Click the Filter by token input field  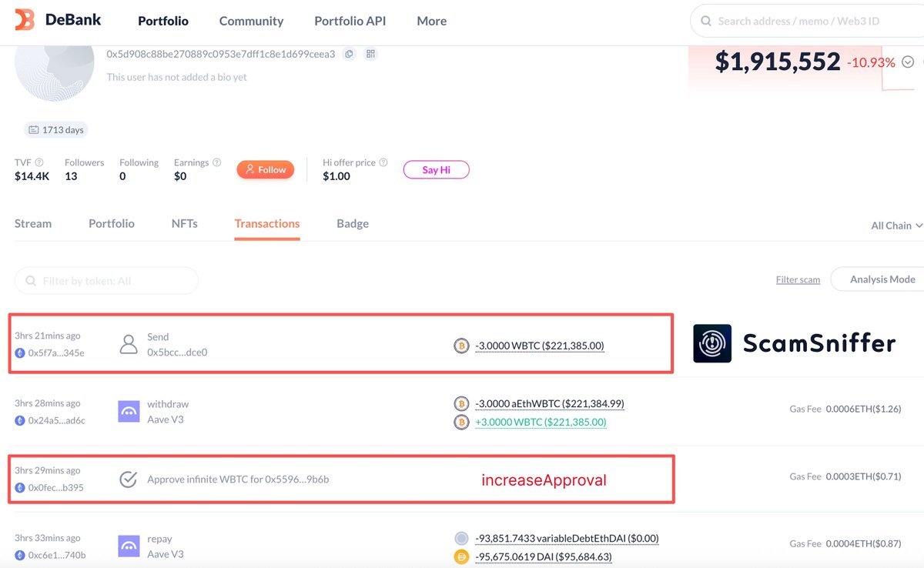coord(106,281)
